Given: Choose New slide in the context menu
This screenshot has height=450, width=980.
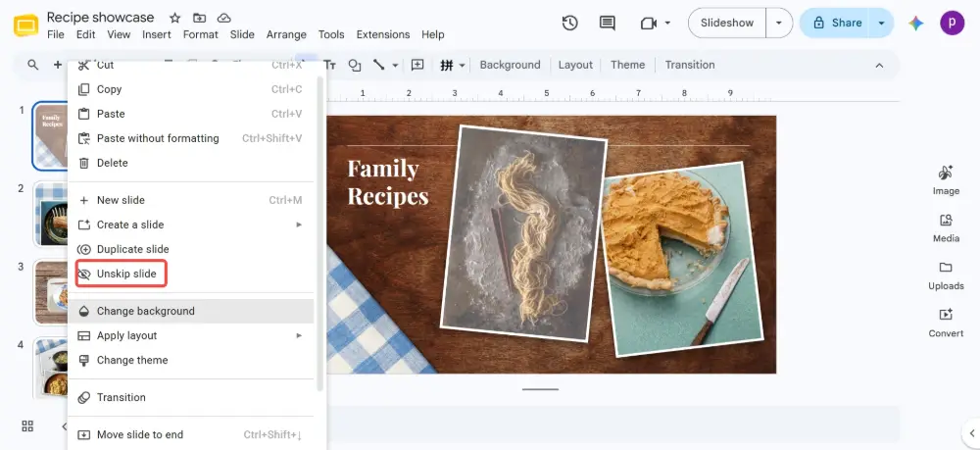Looking at the screenshot, I should [191, 200].
